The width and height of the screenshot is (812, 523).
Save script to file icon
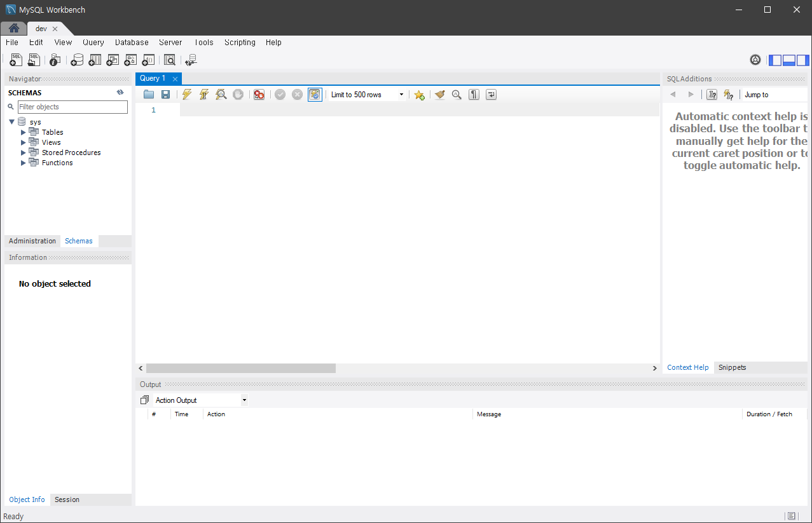point(165,95)
